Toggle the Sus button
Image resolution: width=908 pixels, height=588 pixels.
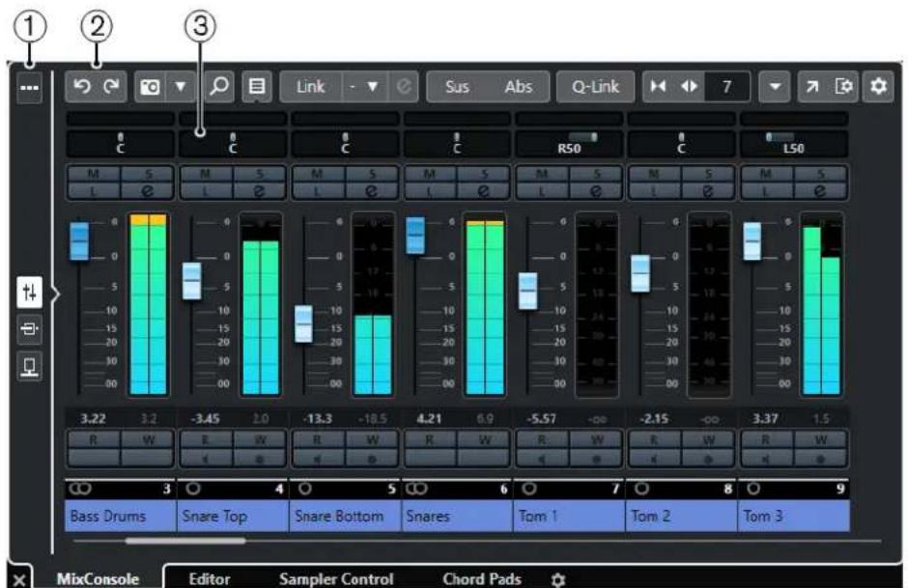tap(458, 87)
